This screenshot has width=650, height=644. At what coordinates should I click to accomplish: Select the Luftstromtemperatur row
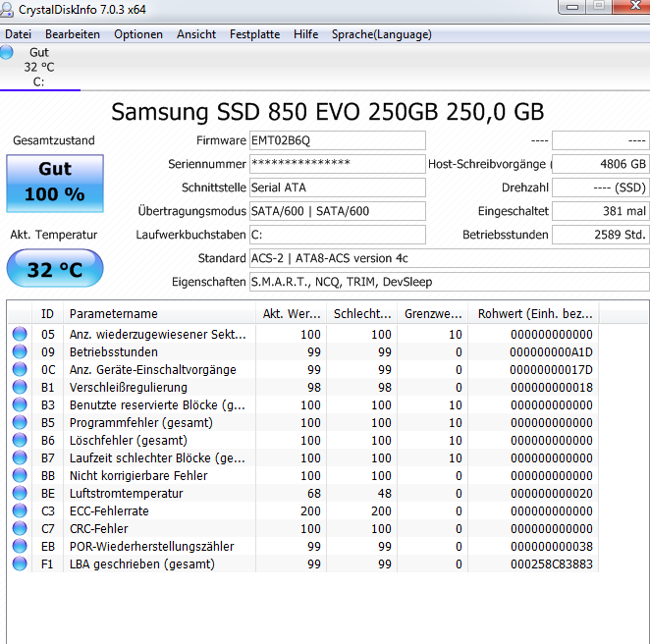[303, 493]
